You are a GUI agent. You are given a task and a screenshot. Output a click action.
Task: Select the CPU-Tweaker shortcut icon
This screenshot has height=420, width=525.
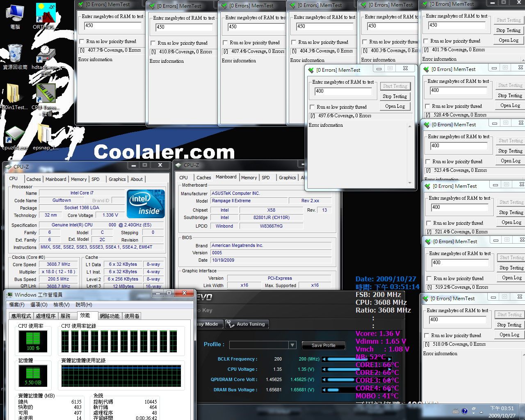[46, 100]
